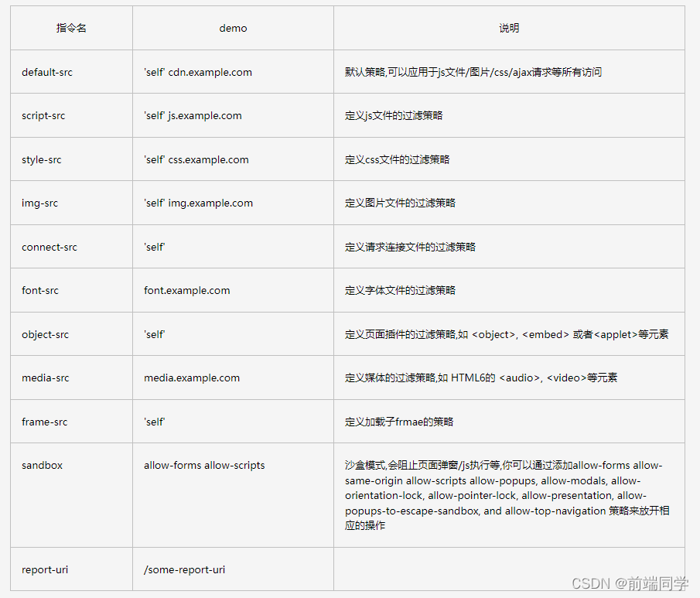700x598 pixels.
Task: Click the 'self' img.example.com value
Action: point(198,203)
